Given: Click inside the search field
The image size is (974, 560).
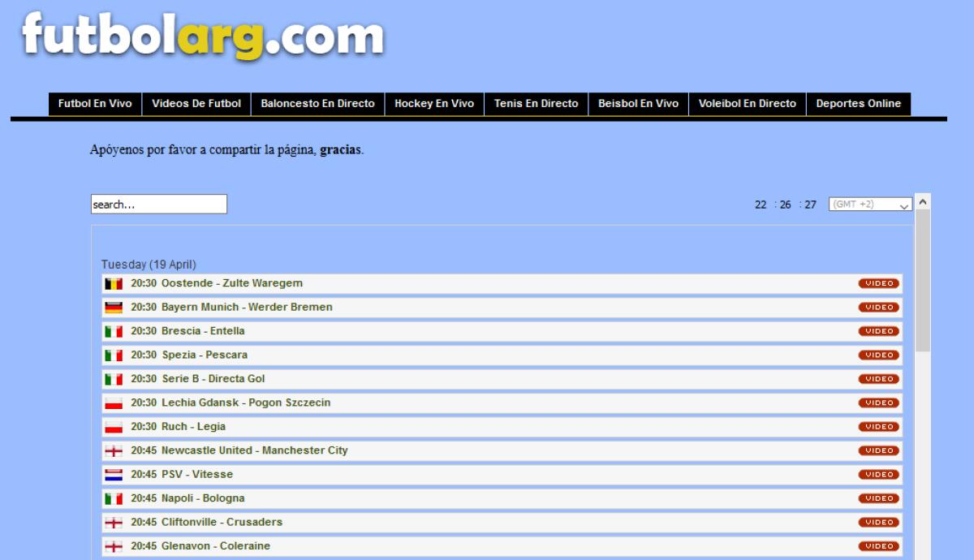Looking at the screenshot, I should (x=159, y=204).
